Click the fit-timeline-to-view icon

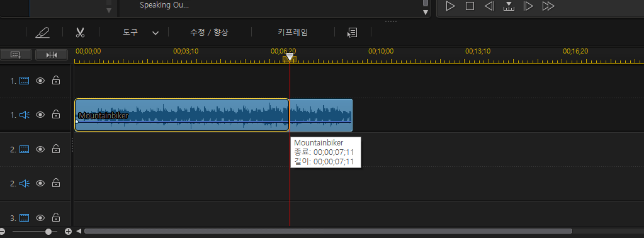(52, 55)
